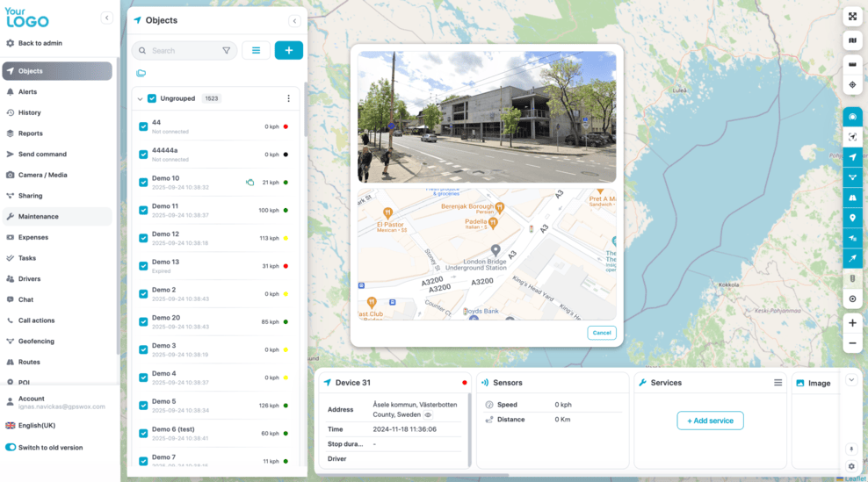Screen dimensions: 868x482
Task: Toggle map POI markers button
Action: coord(852,218)
